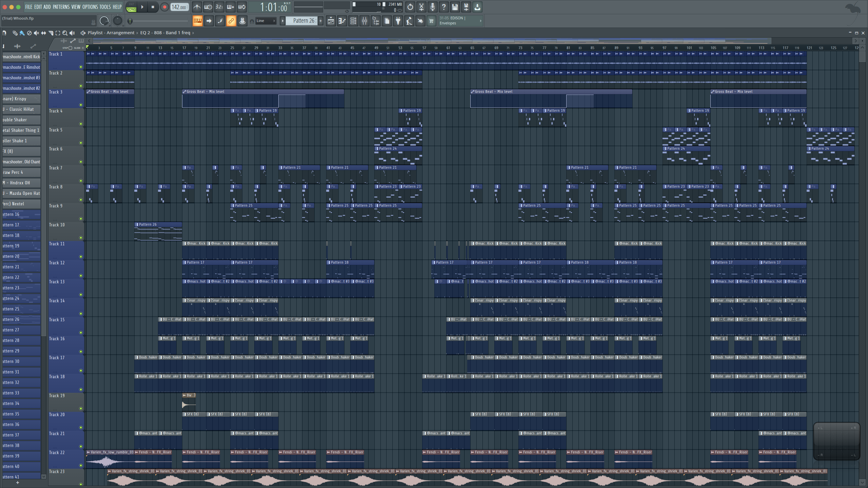Image resolution: width=868 pixels, height=488 pixels.
Task: Open the Pattern 26 selector
Action: [301, 21]
